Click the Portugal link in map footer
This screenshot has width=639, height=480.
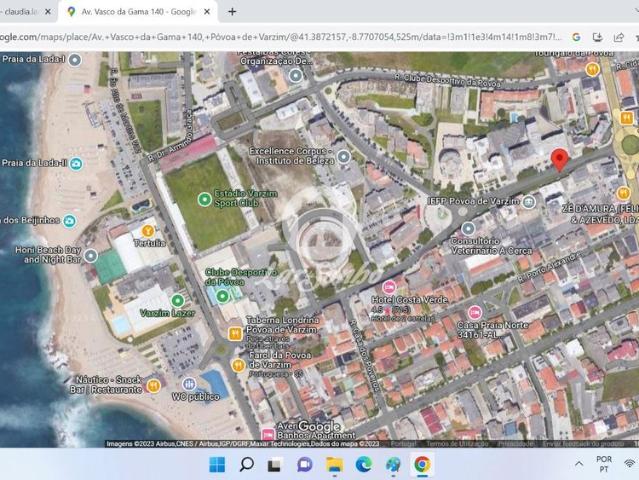point(404,444)
